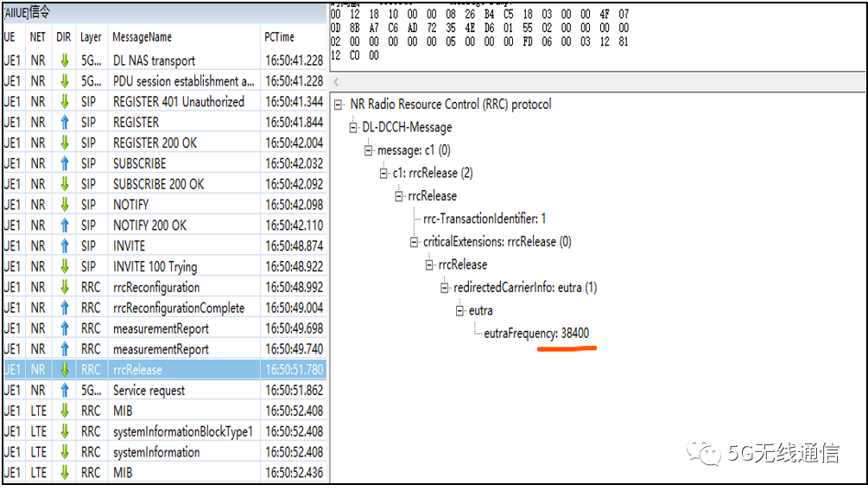Sort by the DIR column header
868x491 pixels.
[64, 37]
